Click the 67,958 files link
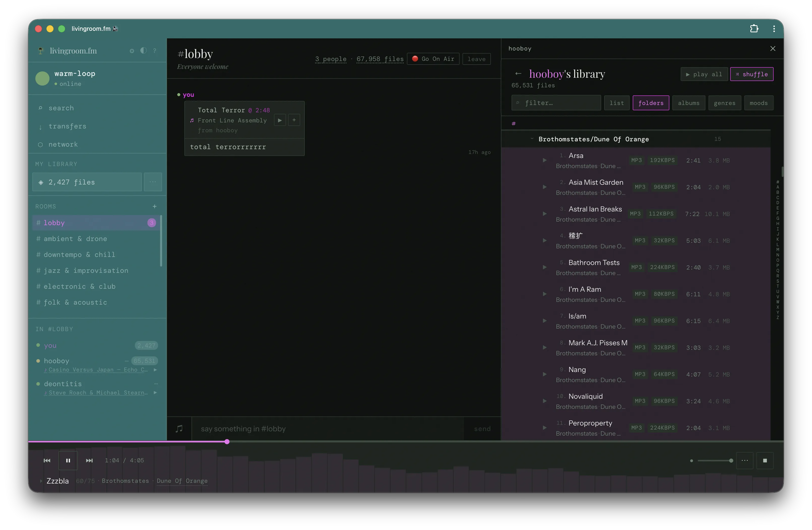This screenshot has width=812, height=530. [380, 59]
